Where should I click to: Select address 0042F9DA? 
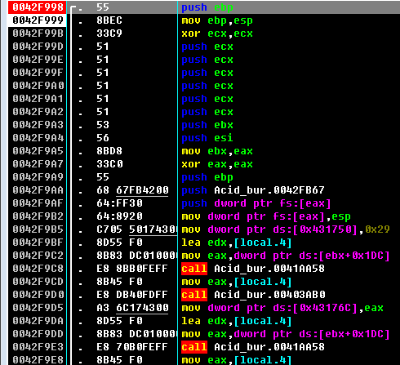pos(38,321)
